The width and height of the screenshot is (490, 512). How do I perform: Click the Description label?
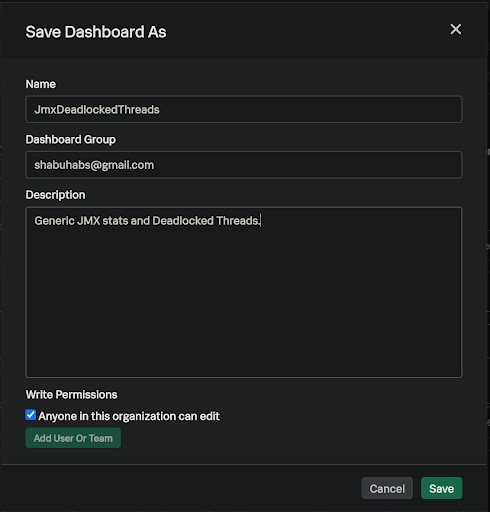[55, 195]
